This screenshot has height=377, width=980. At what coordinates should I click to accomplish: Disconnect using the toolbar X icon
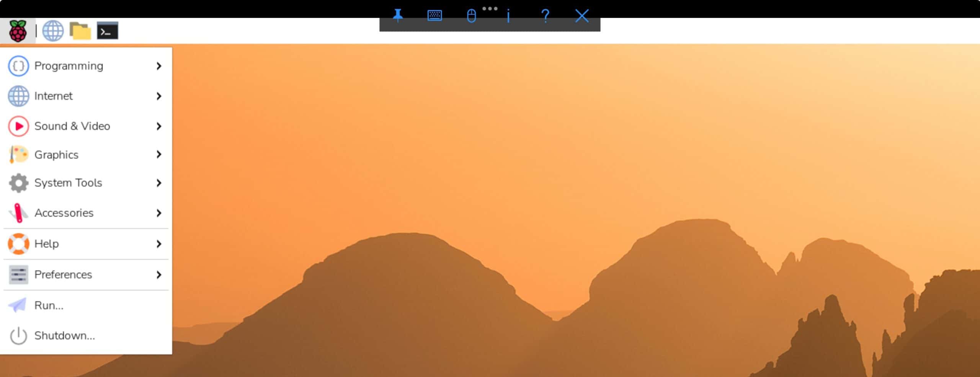point(582,16)
